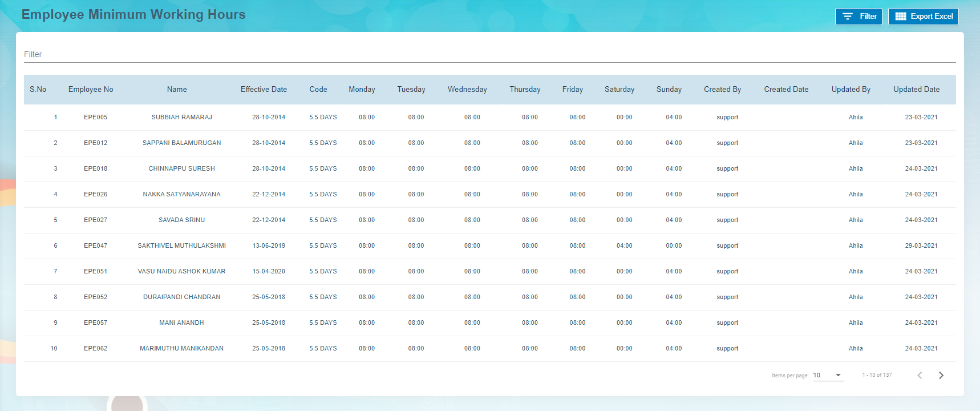Screen dimensions: 980x411
Task: Sort by the Employee No column header
Action: (91, 90)
